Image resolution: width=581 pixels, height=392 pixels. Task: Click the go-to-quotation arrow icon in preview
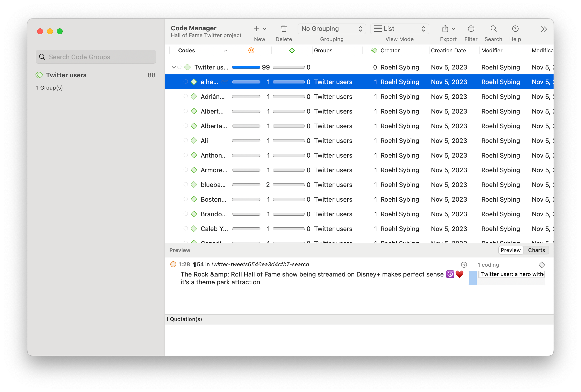tap(464, 265)
